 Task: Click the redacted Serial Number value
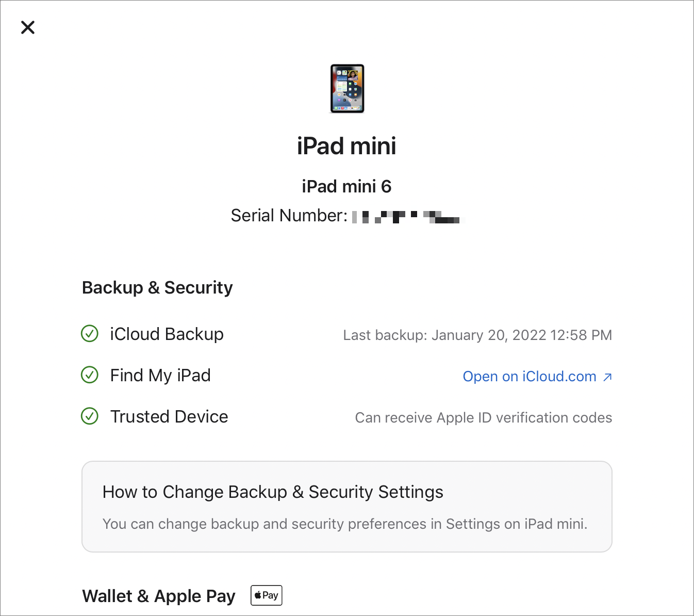coord(407,217)
